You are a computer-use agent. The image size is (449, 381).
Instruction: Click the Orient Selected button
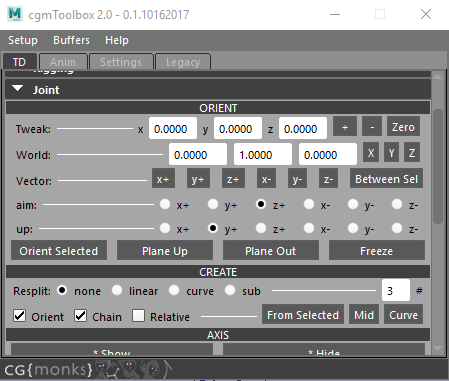pyautogui.click(x=59, y=250)
